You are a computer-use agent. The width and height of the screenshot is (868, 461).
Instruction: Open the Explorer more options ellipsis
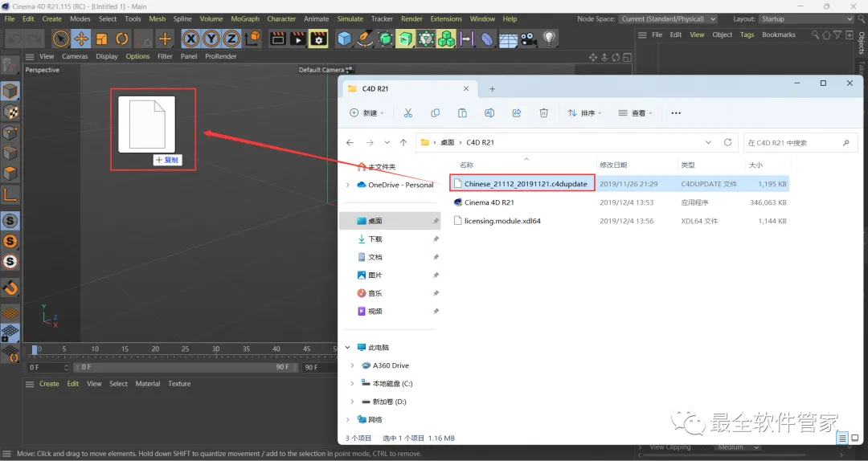pyautogui.click(x=676, y=113)
